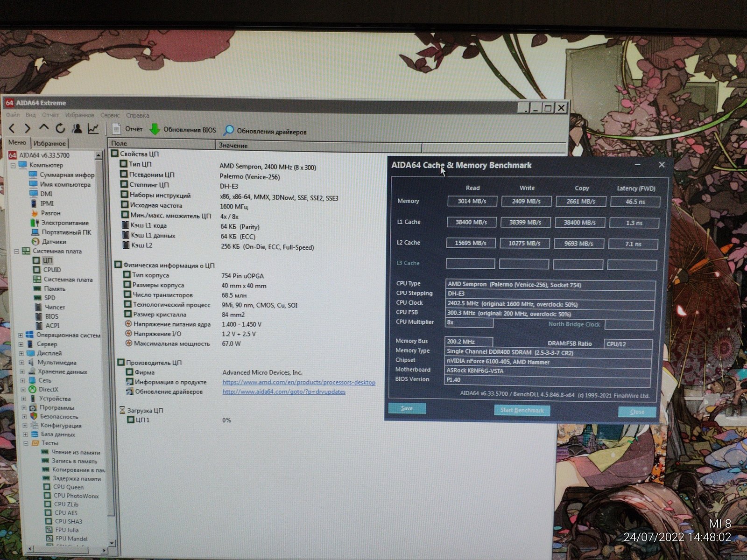This screenshot has width=747, height=560.
Task: Click the CPUID chip icon in tree
Action: pyautogui.click(x=36, y=270)
